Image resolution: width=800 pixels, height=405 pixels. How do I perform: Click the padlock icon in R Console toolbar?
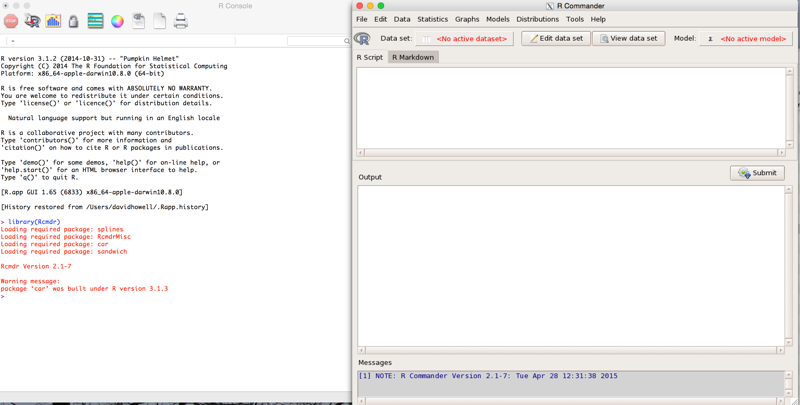73,21
